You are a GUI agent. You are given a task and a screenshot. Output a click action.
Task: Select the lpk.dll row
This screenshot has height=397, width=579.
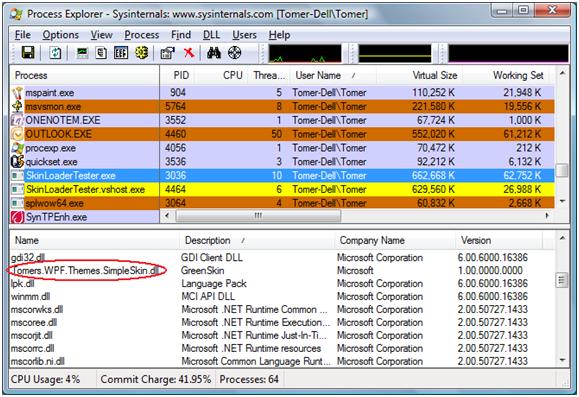[282, 284]
